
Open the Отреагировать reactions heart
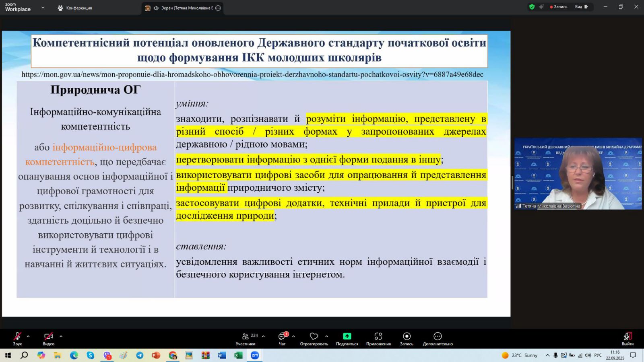314,339
